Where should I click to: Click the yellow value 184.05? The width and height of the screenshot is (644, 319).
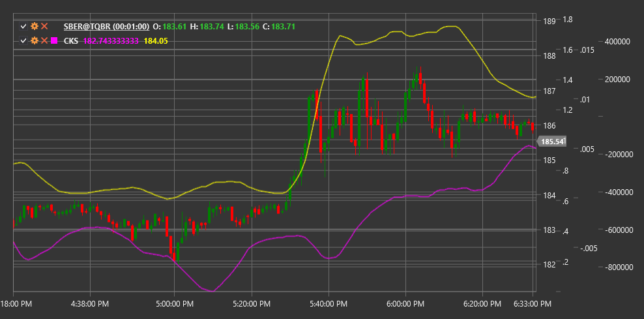click(x=156, y=41)
